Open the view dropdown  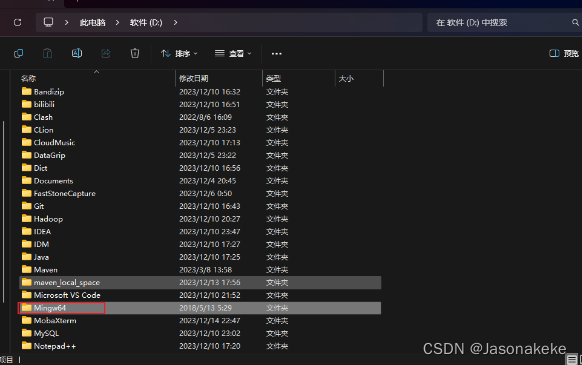pyautogui.click(x=233, y=54)
